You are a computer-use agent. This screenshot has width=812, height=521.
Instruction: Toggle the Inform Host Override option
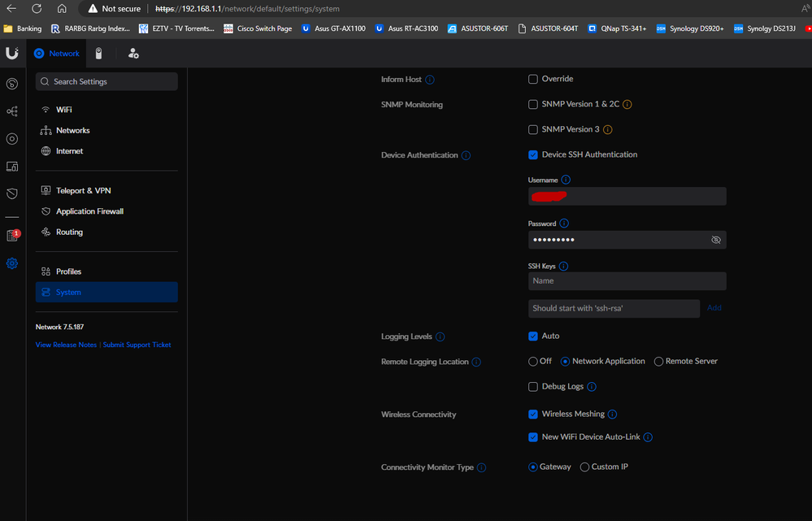pyautogui.click(x=532, y=79)
